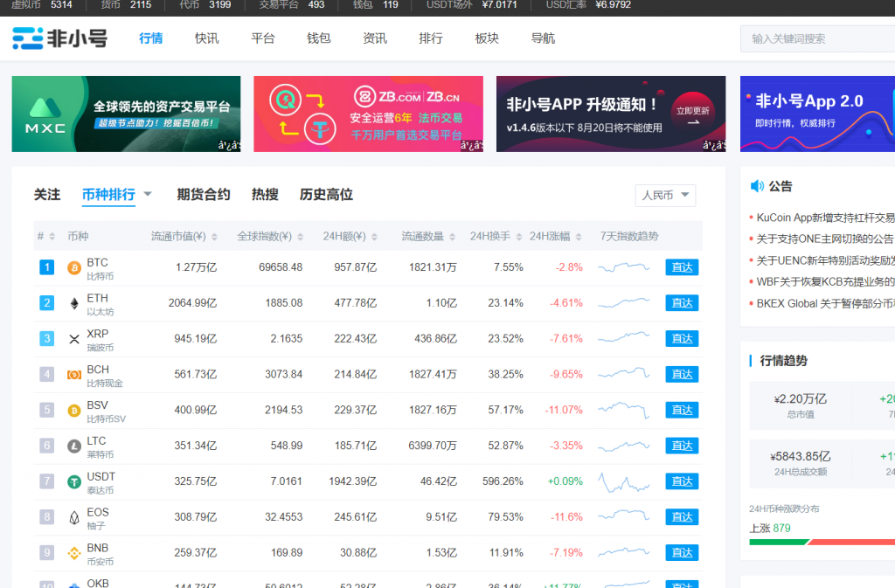895x588 pixels.
Task: Open 排行 in the top navigation
Action: pyautogui.click(x=431, y=38)
